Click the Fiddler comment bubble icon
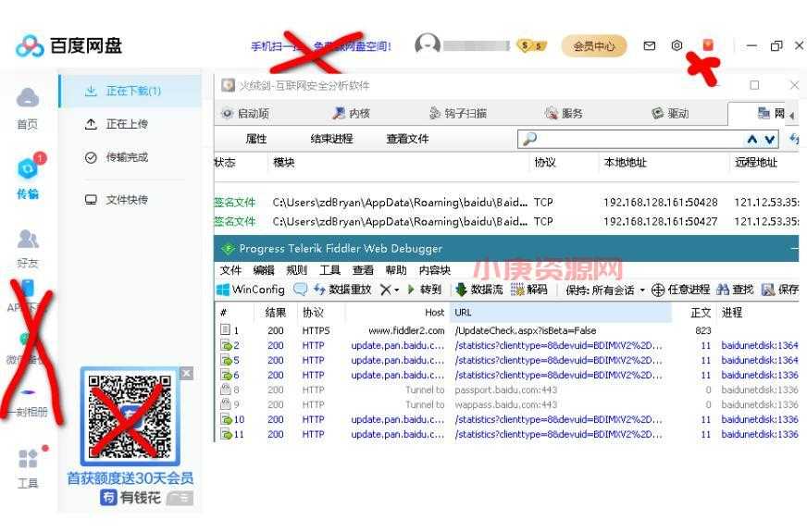The height and width of the screenshot is (532, 807). (x=300, y=290)
